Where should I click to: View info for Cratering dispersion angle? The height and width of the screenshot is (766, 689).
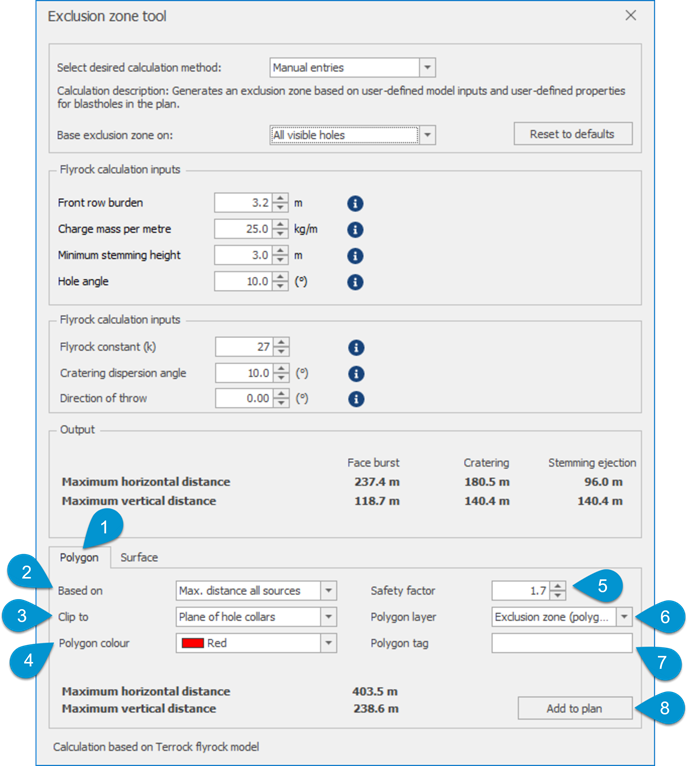click(x=356, y=374)
